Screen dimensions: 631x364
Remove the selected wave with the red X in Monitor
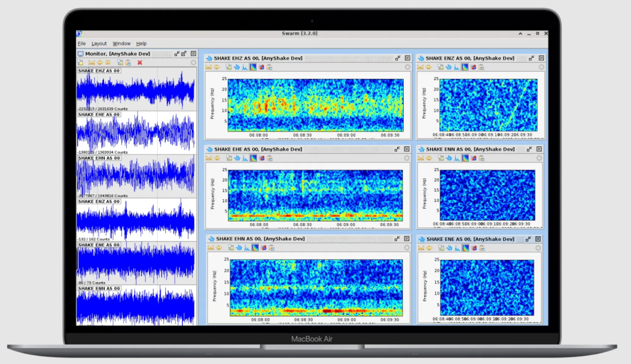point(140,63)
